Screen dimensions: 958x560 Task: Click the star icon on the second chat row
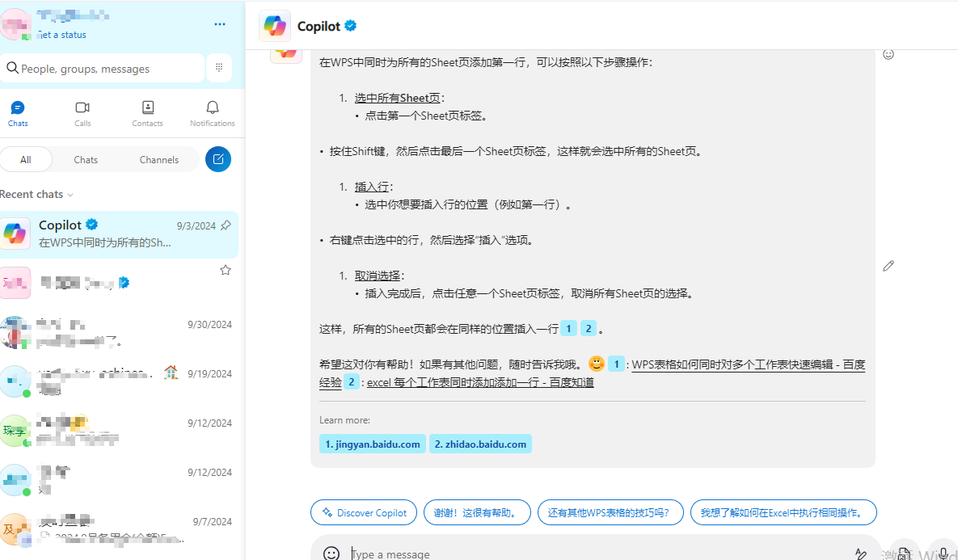(x=226, y=270)
